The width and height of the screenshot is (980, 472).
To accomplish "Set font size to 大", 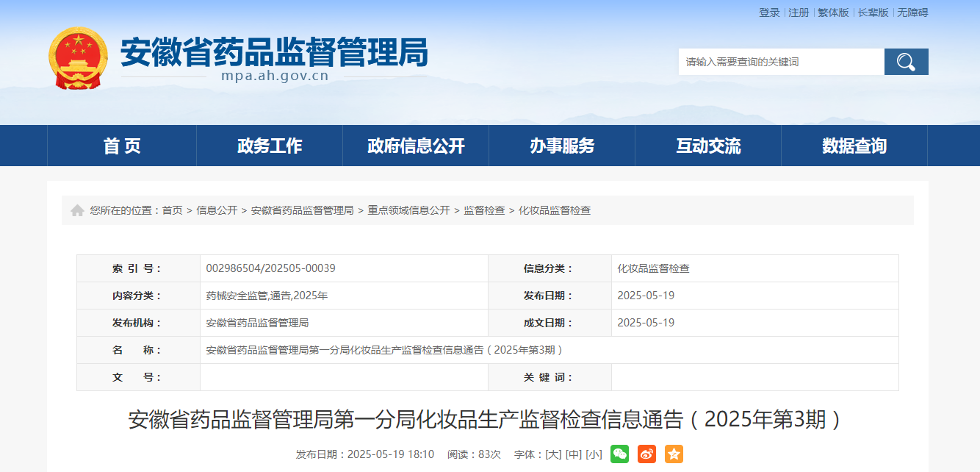I will 552,454.
